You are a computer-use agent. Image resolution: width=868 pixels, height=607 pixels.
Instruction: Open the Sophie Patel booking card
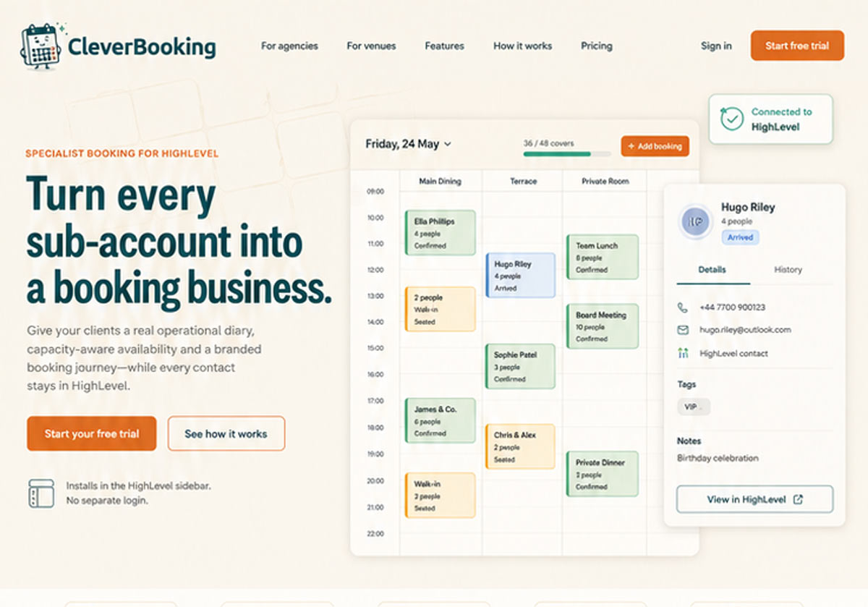click(x=520, y=367)
